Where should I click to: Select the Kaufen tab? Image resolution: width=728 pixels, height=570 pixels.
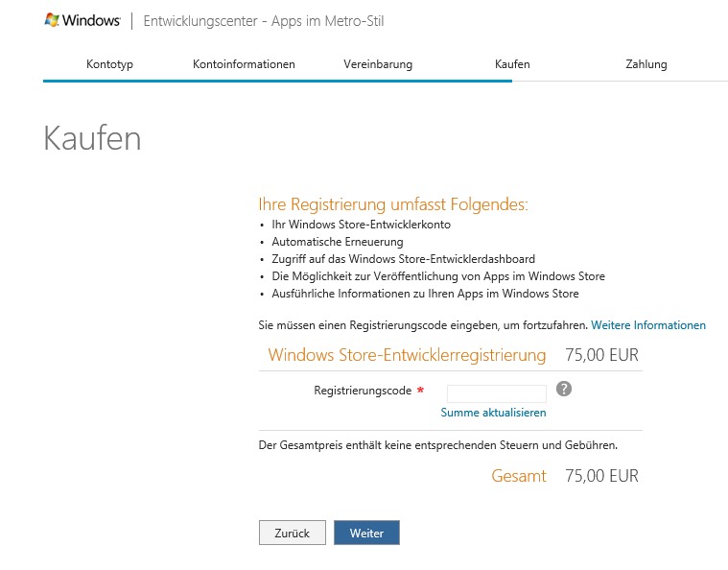[512, 64]
